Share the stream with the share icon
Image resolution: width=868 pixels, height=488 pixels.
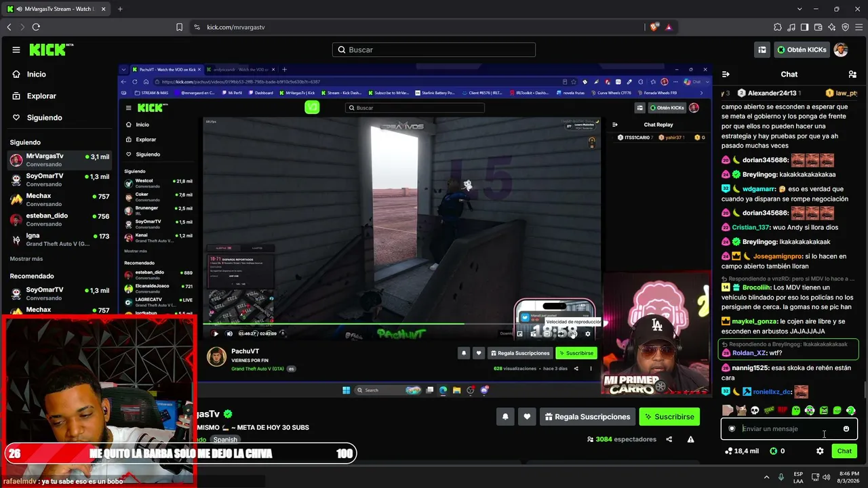[669, 439]
